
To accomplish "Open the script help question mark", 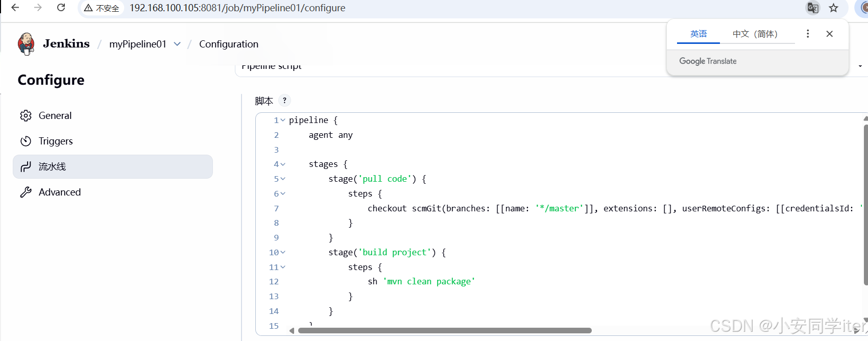I will pyautogui.click(x=284, y=101).
